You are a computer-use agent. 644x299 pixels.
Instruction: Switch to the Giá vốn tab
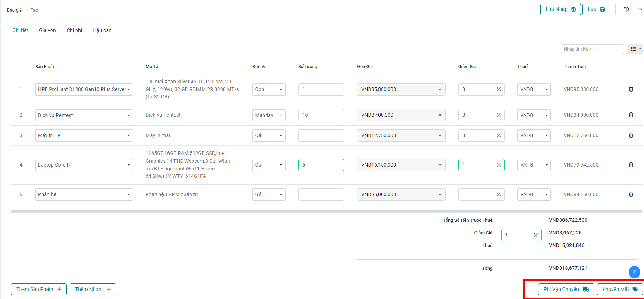tap(47, 30)
